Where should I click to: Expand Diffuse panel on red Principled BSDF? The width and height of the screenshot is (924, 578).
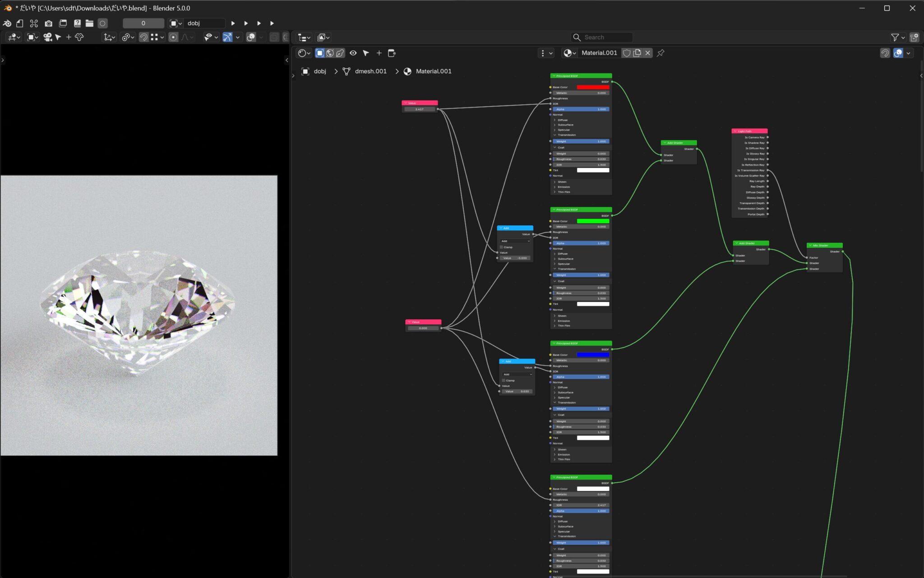[562, 120]
